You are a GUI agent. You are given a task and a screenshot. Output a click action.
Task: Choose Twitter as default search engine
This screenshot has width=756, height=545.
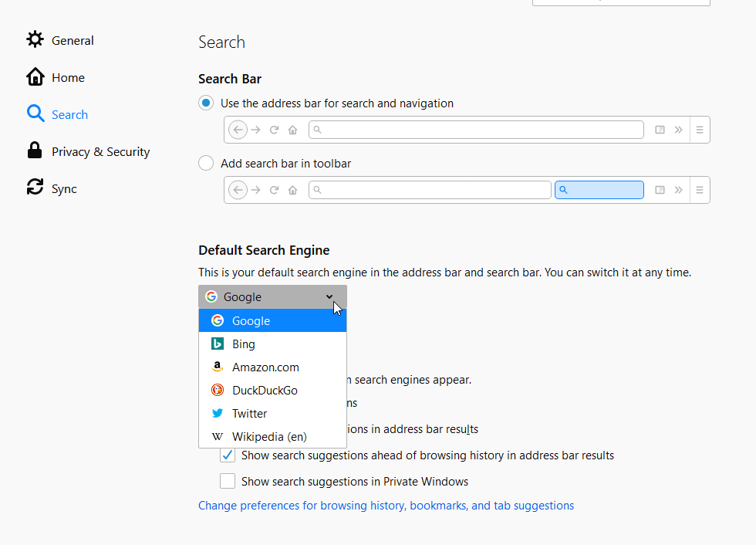(x=272, y=413)
